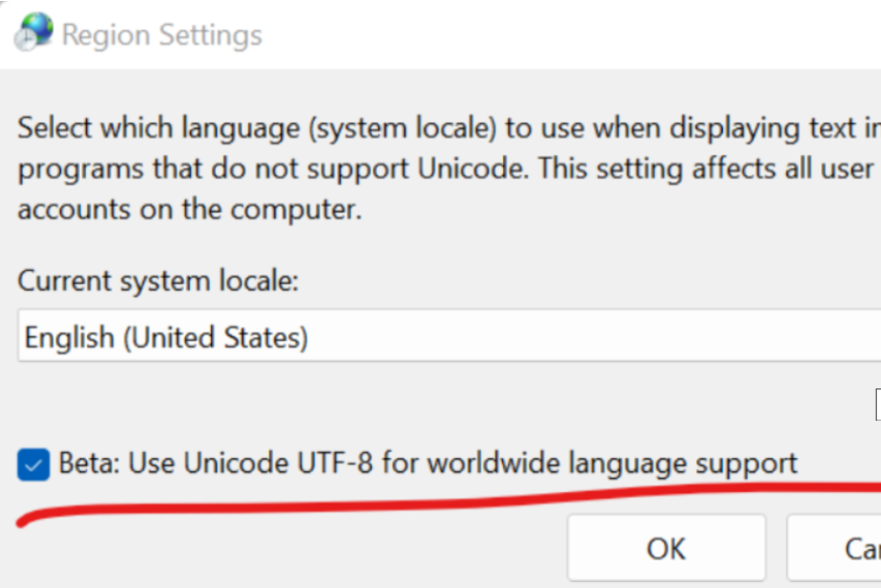
Task: Click the Region Settings title text
Action: pyautogui.click(x=163, y=33)
